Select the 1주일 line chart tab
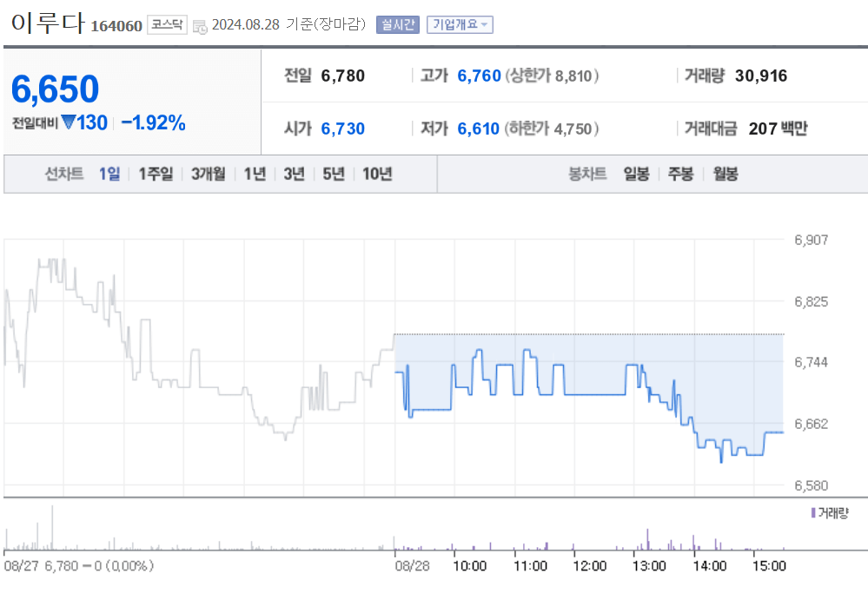Viewport: 868px width, 600px height. pyautogui.click(x=156, y=175)
